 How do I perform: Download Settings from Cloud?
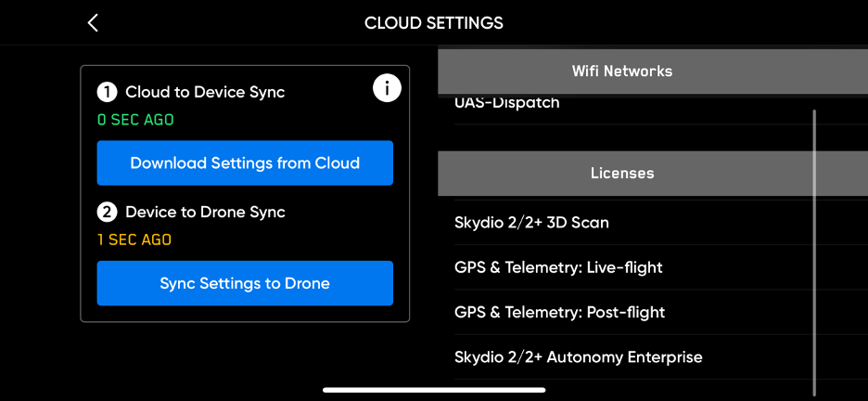(x=245, y=163)
